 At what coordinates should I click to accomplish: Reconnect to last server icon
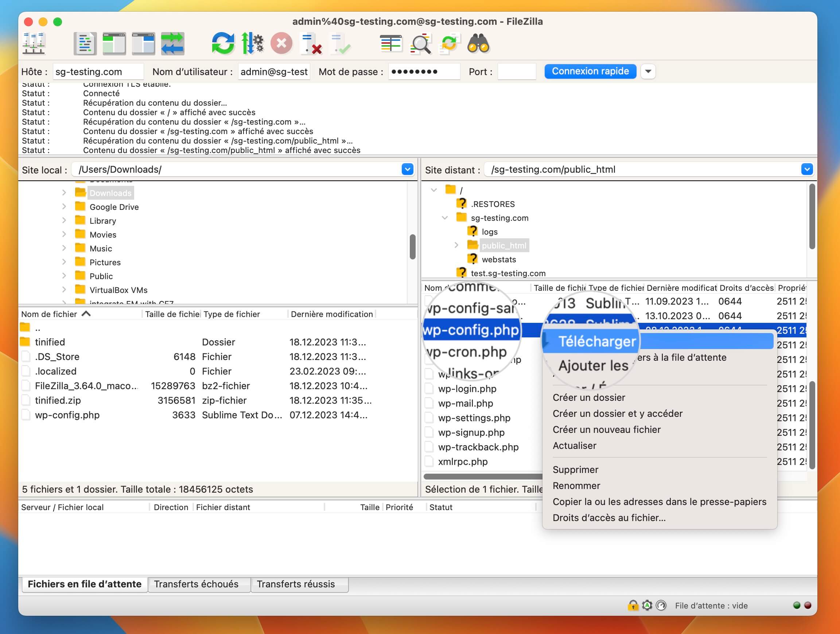tap(340, 44)
